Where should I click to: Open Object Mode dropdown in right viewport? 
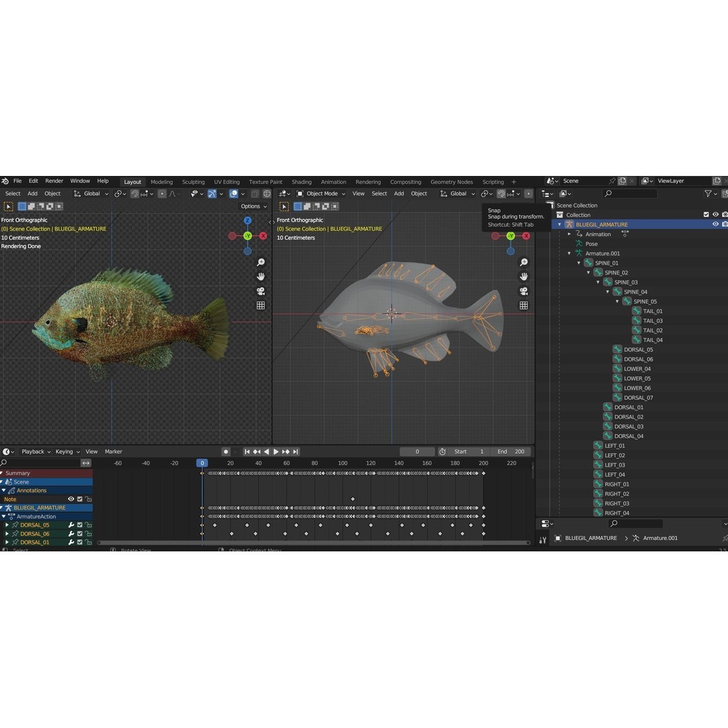pos(322,194)
